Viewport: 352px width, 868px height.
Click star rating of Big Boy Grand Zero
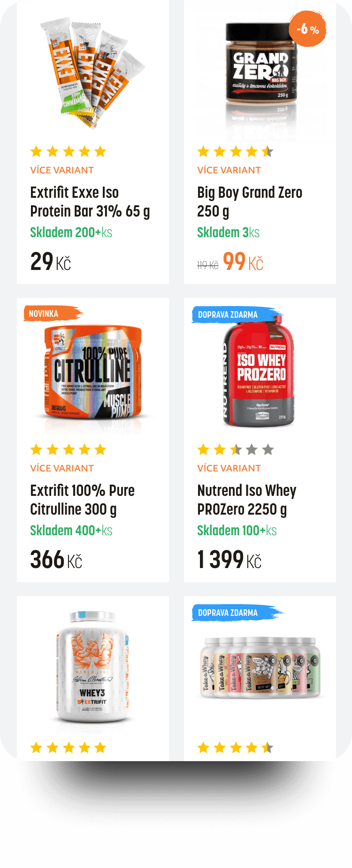(x=236, y=151)
